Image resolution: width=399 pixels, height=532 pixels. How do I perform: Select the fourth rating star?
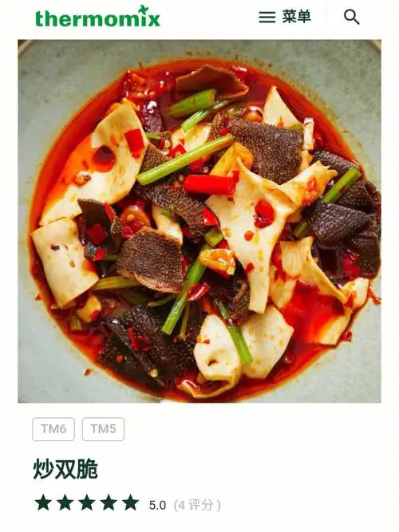point(109,502)
